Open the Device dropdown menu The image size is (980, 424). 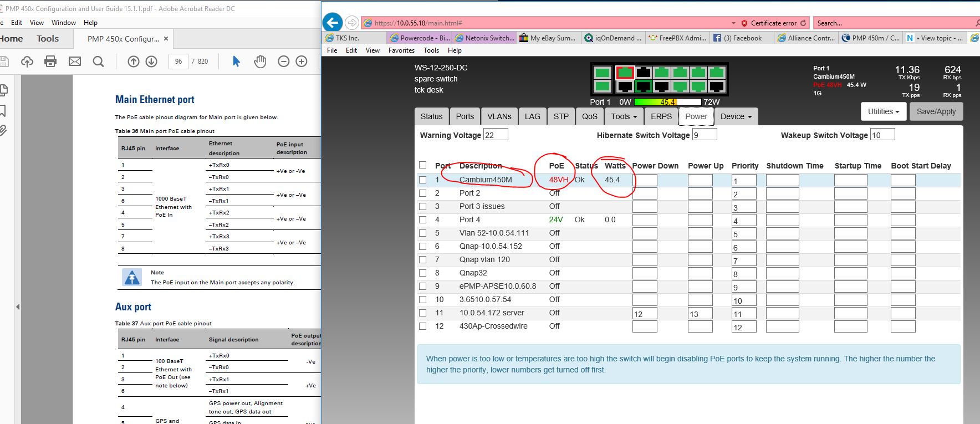736,116
